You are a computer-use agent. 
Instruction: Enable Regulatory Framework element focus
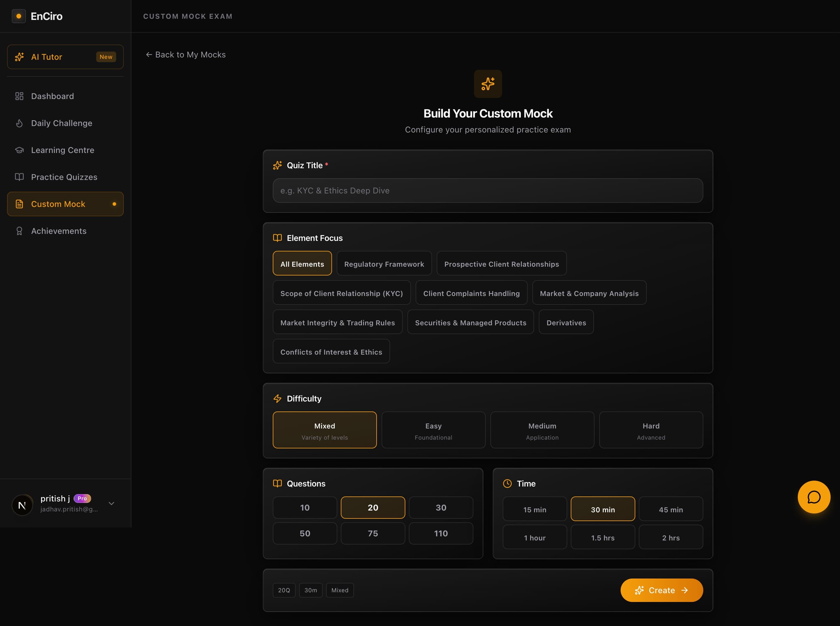point(384,263)
